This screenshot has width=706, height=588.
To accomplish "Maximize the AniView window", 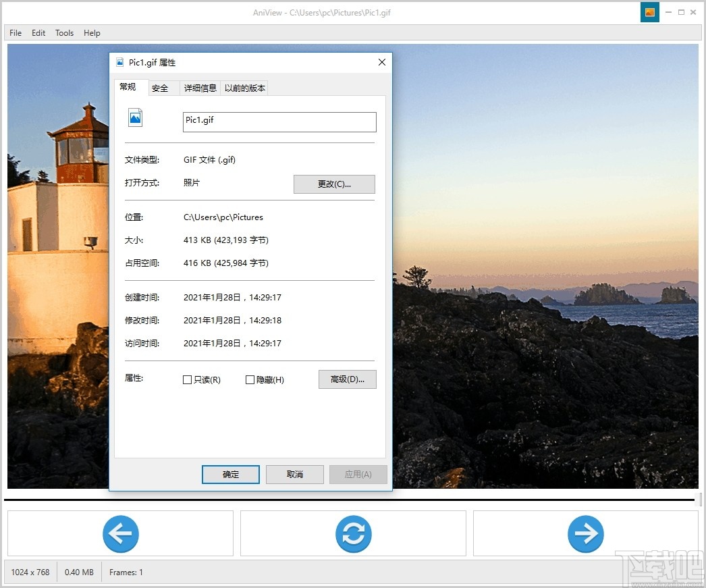I will [681, 13].
